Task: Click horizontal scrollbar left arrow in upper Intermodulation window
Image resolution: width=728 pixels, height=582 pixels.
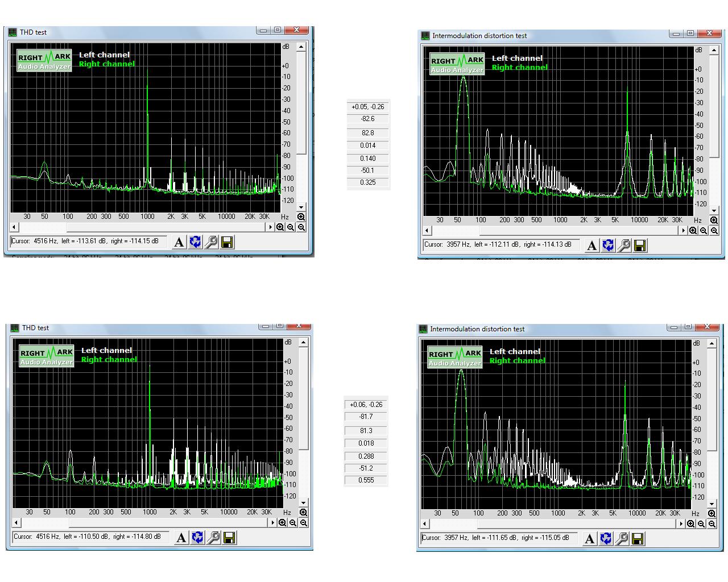Action: pyautogui.click(x=427, y=231)
